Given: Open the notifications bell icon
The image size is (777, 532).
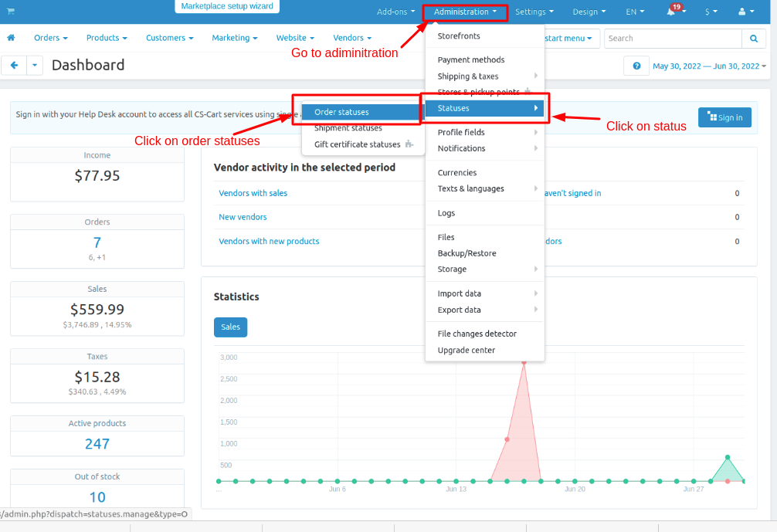Looking at the screenshot, I should point(671,12).
